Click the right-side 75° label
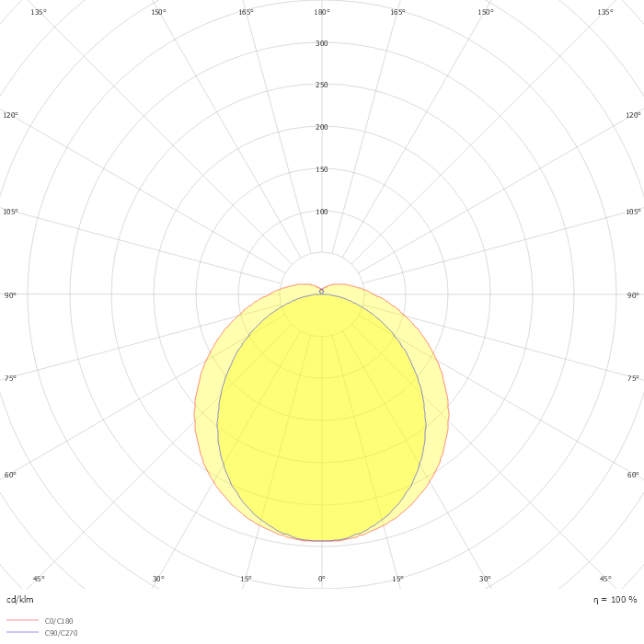 coord(633,378)
